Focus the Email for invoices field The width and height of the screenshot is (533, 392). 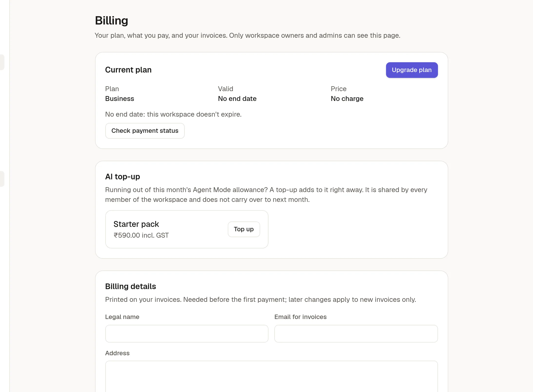coord(356,334)
